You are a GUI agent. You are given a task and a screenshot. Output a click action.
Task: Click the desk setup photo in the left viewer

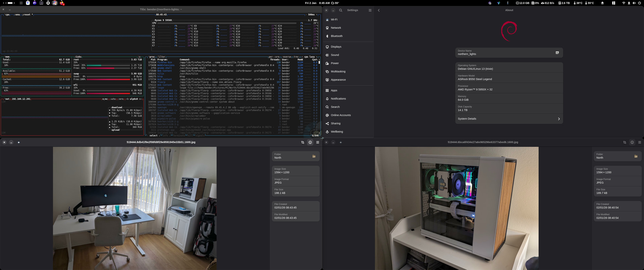(x=135, y=208)
